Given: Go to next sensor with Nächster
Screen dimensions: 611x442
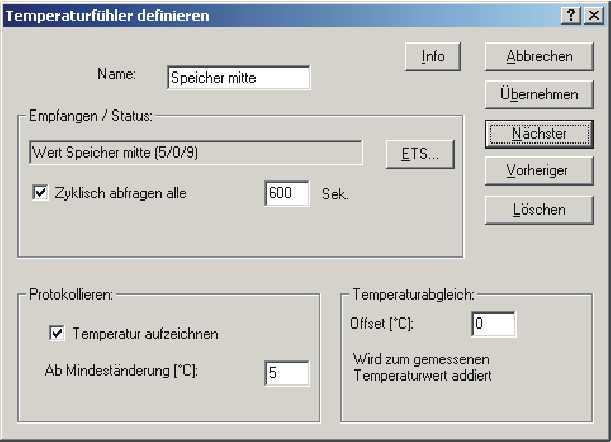Looking at the screenshot, I should 539,134.
